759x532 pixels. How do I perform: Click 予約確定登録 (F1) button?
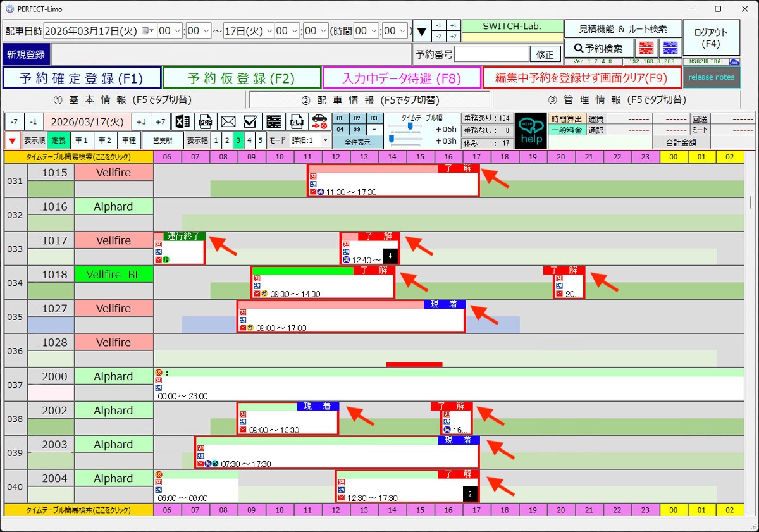(82, 78)
